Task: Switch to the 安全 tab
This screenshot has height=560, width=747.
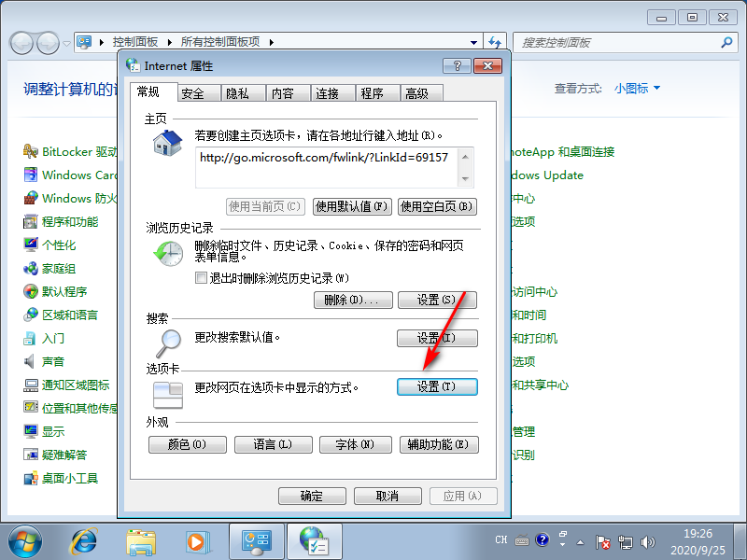Action: coord(194,92)
